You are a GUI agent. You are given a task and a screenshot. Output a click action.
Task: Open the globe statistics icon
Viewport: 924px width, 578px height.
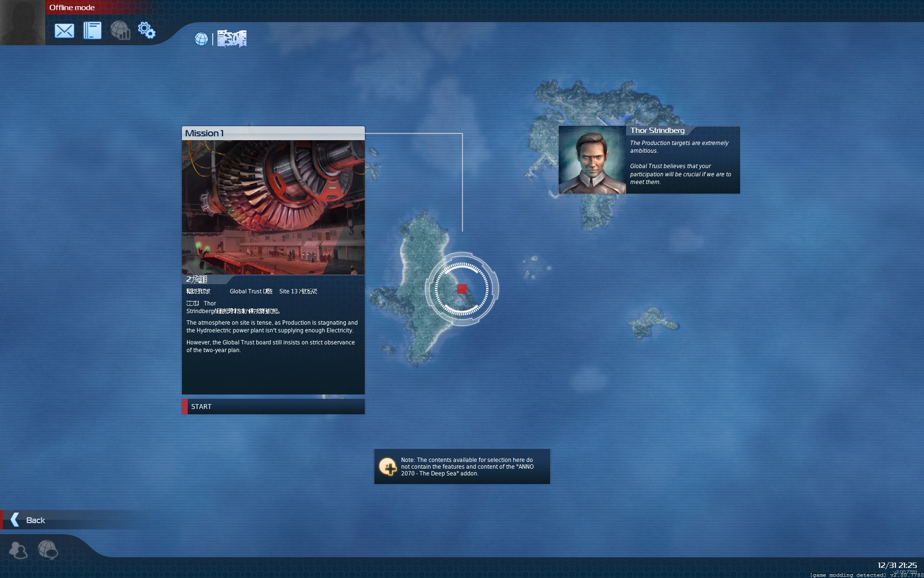click(x=120, y=30)
